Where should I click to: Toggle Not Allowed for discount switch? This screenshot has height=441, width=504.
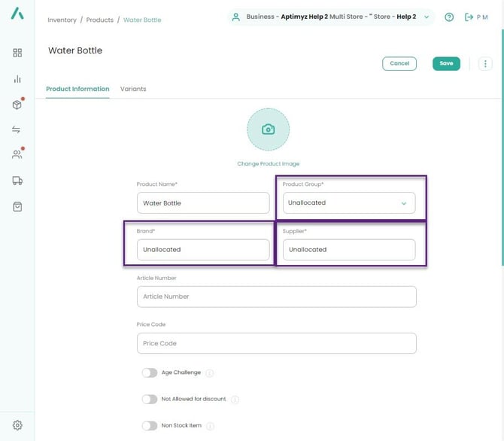tap(149, 400)
